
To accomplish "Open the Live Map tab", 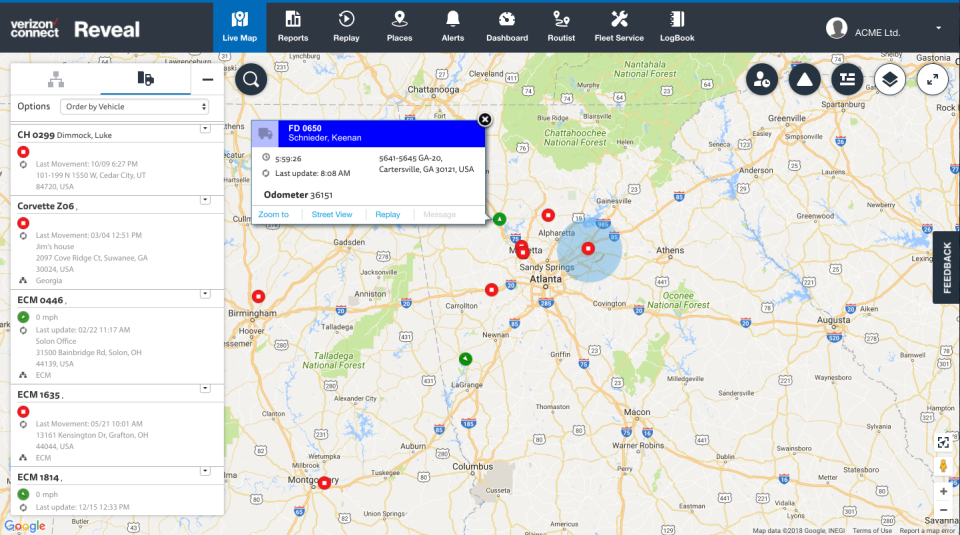I will pyautogui.click(x=239, y=27).
